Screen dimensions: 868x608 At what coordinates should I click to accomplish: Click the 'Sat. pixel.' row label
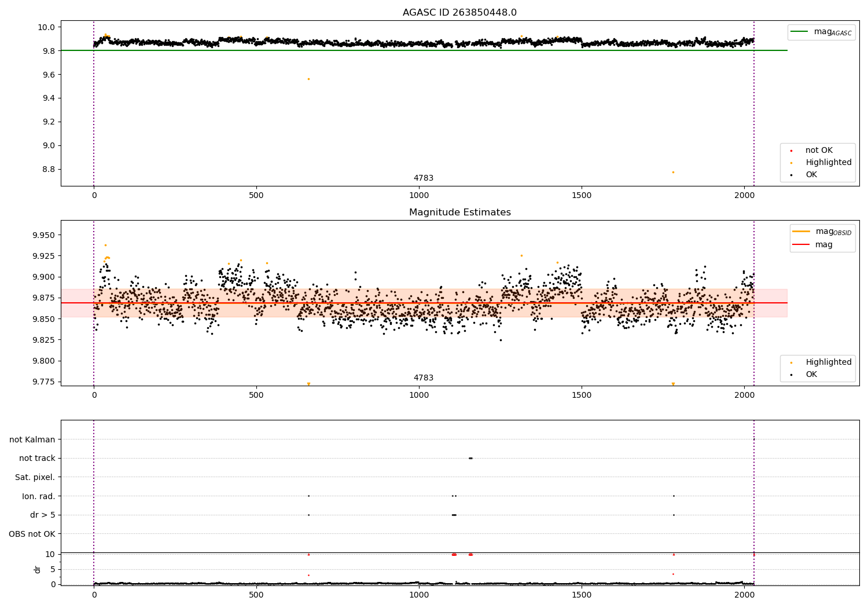coord(35,477)
